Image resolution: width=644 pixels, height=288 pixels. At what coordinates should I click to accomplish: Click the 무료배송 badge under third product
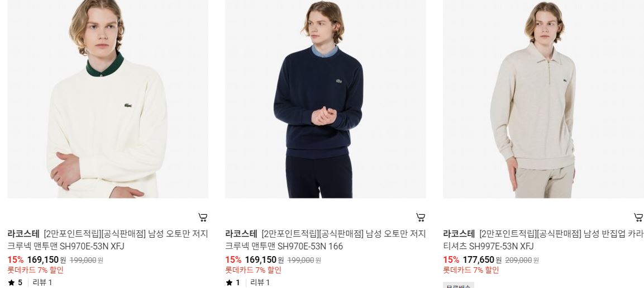click(x=459, y=285)
